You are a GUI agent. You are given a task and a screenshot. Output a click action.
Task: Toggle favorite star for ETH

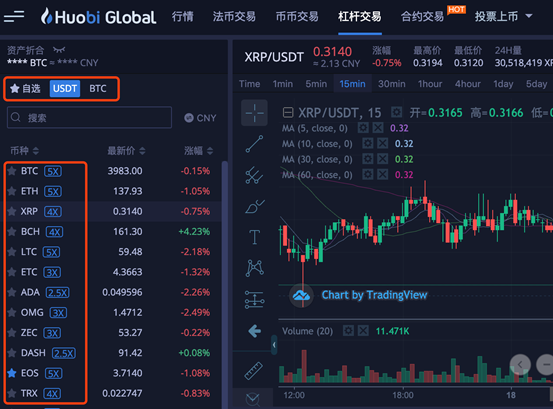coord(12,191)
